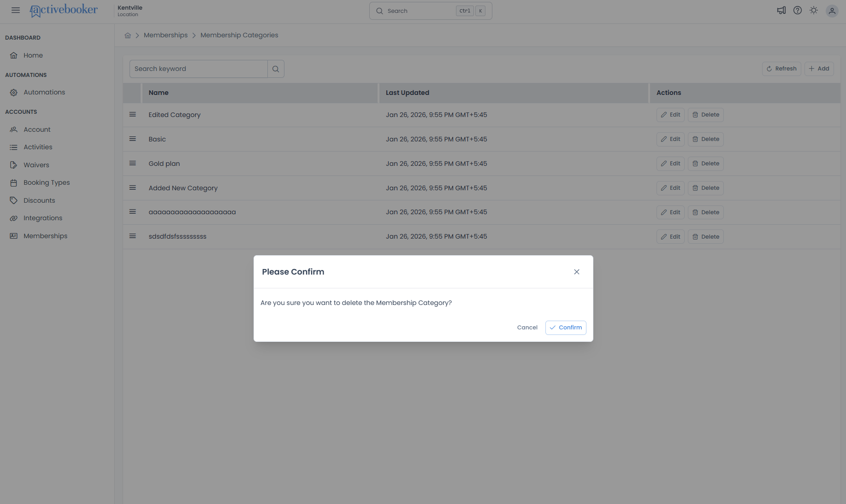Delete the Basic category
Image resolution: width=846 pixels, height=504 pixels.
pyautogui.click(x=705, y=139)
